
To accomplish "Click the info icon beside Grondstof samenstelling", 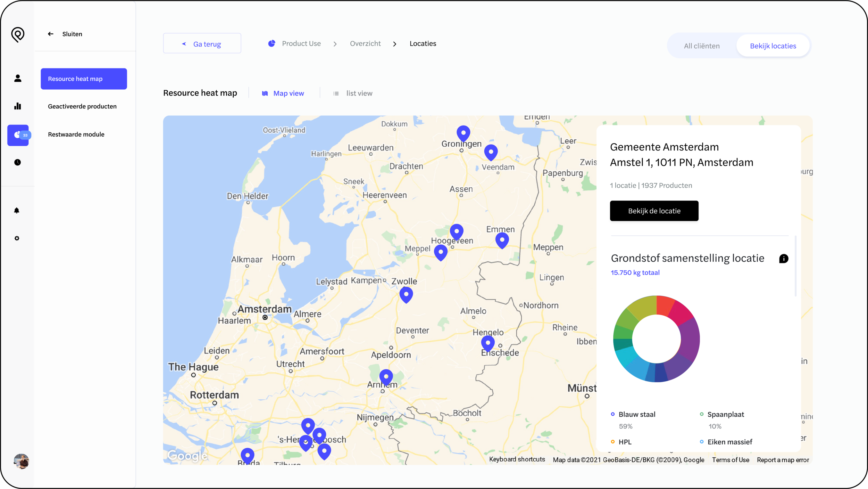I will [x=783, y=259].
